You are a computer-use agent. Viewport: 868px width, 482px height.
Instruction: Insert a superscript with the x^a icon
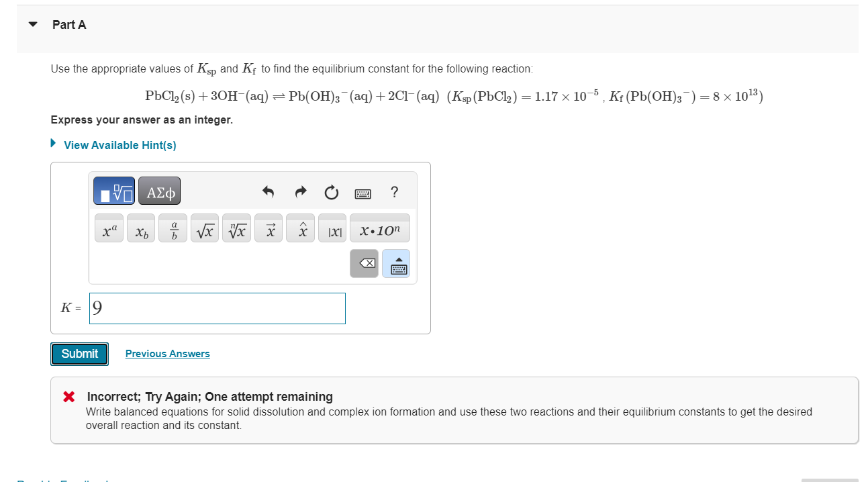pyautogui.click(x=108, y=228)
